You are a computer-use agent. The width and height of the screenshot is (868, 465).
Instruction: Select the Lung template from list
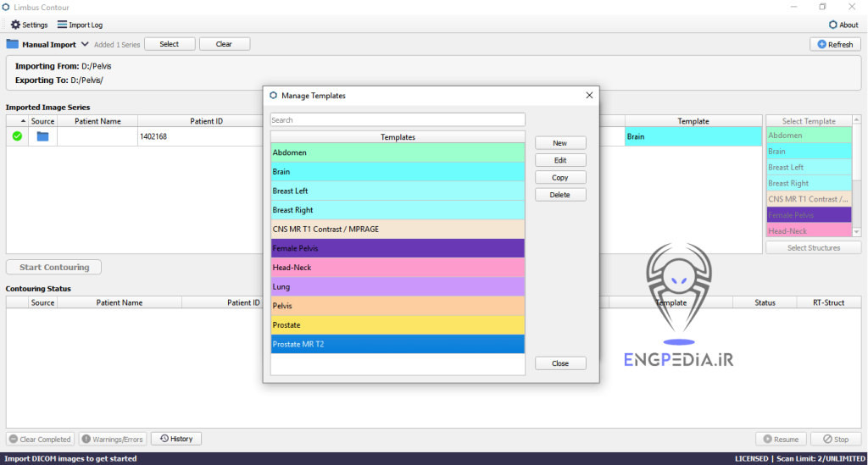tap(398, 287)
